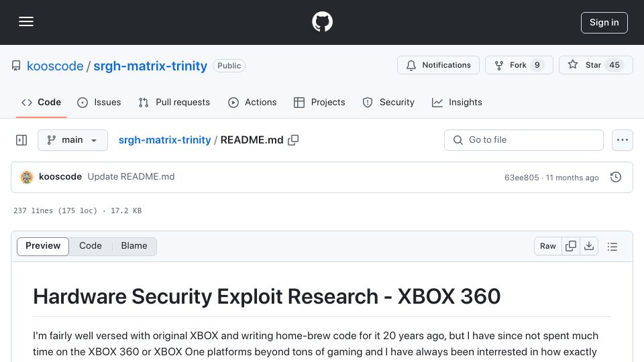Viewport: 644px width, 362px height.
Task: Switch to the Issues tab
Action: coord(99,102)
